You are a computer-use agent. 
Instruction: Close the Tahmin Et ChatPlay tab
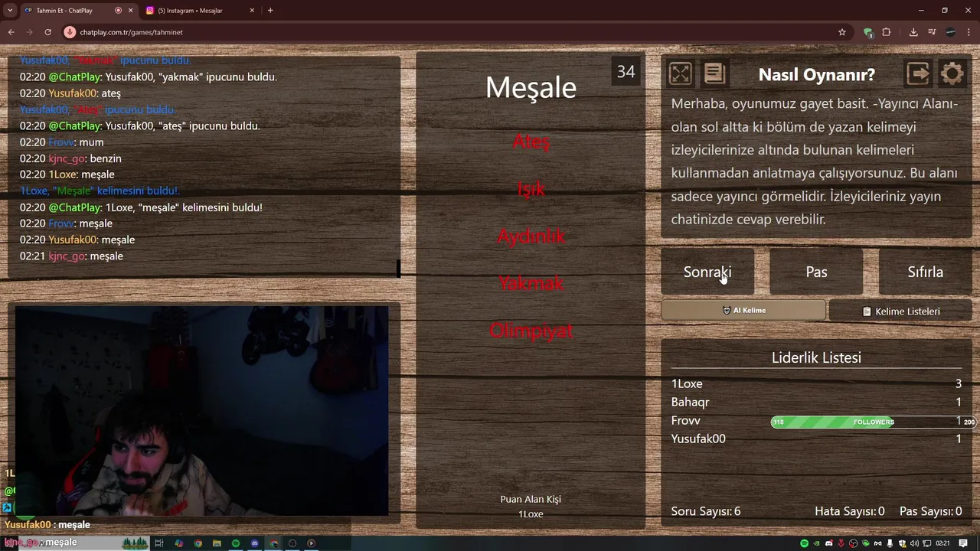click(x=131, y=11)
